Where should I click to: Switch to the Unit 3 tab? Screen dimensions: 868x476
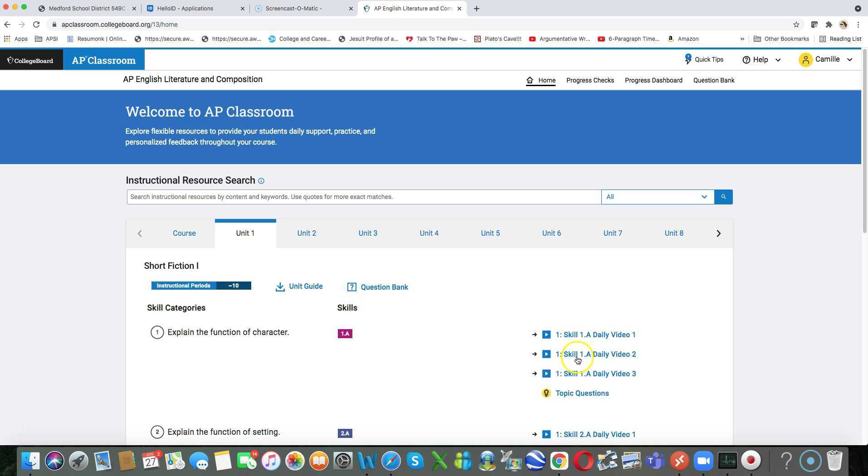point(368,233)
